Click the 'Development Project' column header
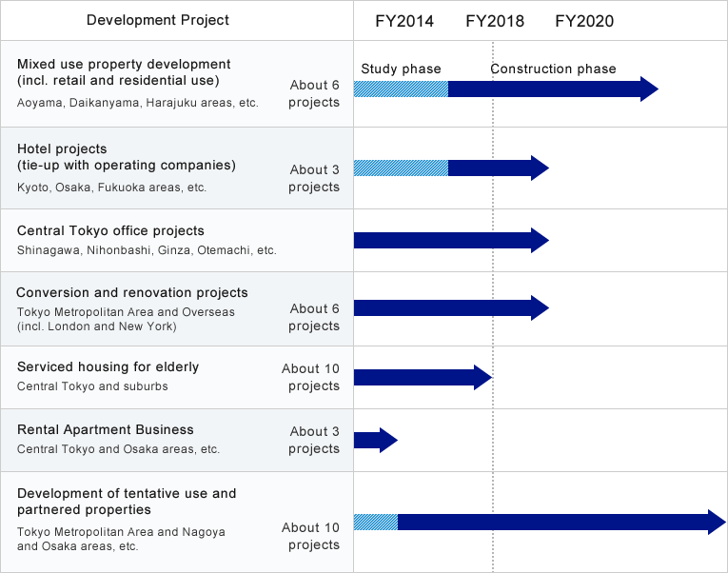The height and width of the screenshot is (573, 728). [158, 20]
